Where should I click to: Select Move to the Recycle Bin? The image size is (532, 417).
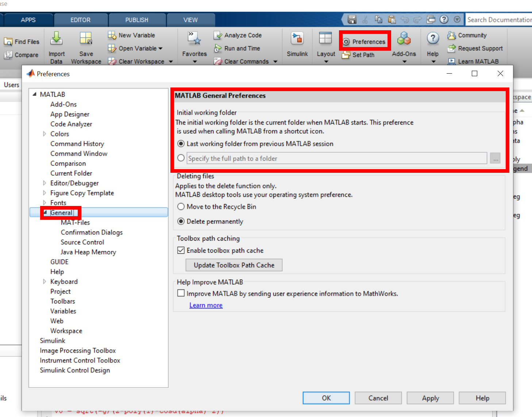tap(181, 207)
